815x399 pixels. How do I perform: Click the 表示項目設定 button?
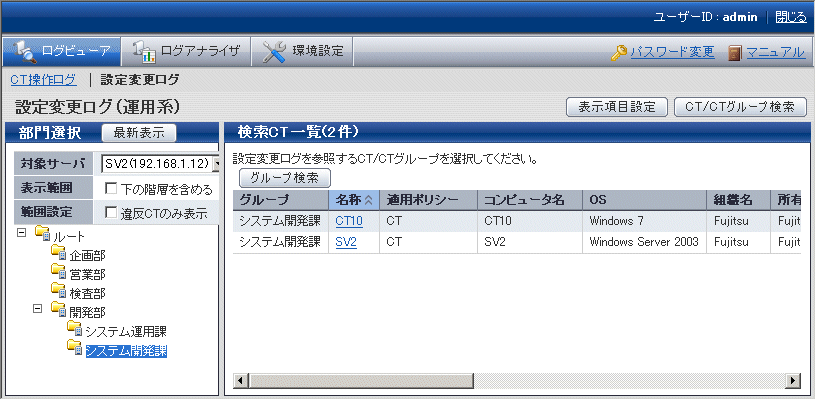click(x=617, y=107)
